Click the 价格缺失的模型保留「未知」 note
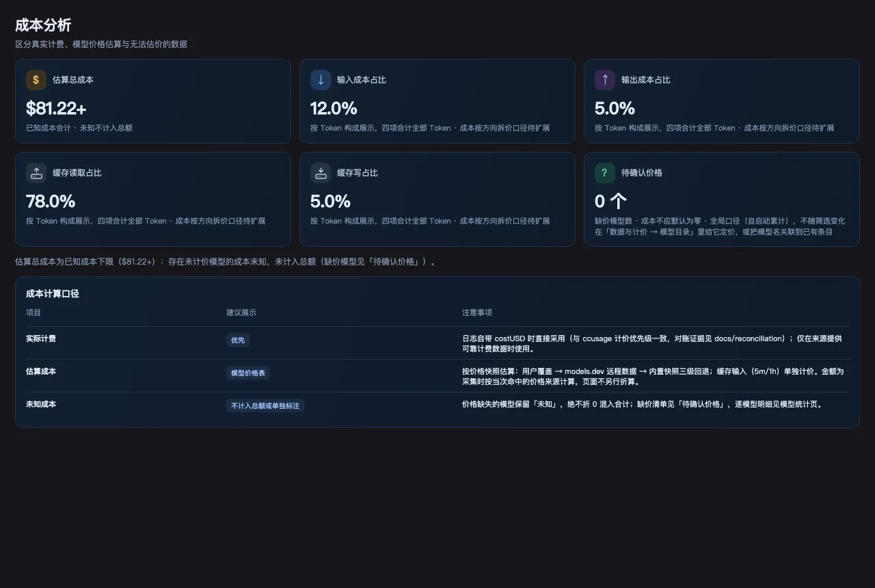The width and height of the screenshot is (875, 588). (x=643, y=404)
